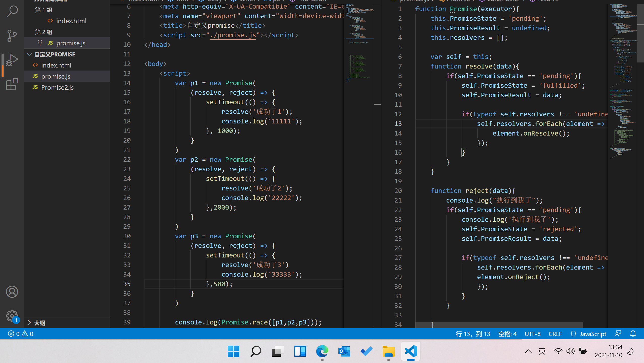Launch Microsoft Edge from taskbar
The height and width of the screenshot is (363, 644).
[x=322, y=351]
